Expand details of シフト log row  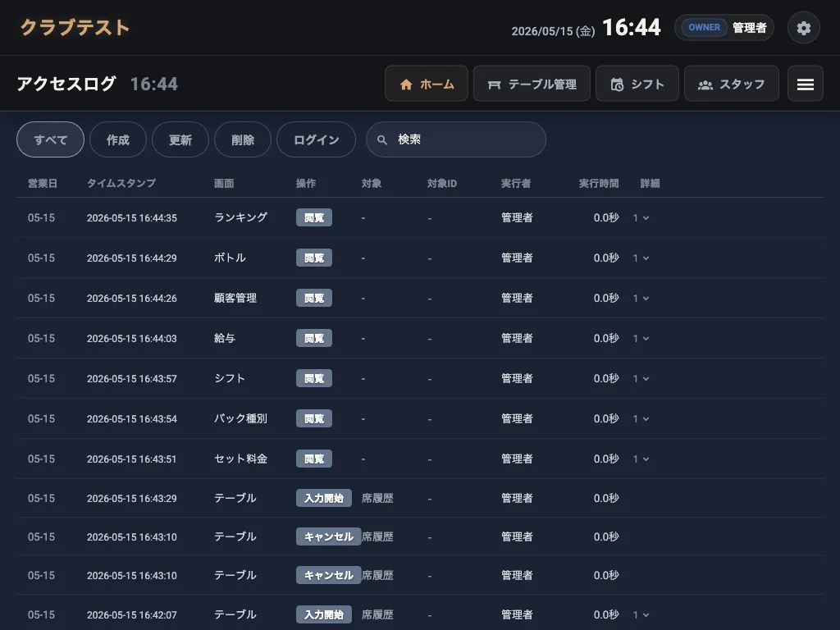641,379
